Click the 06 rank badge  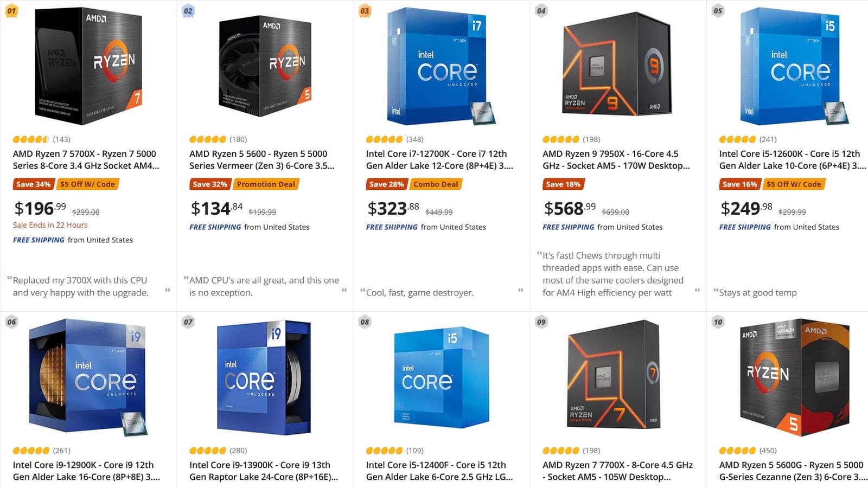click(x=11, y=322)
